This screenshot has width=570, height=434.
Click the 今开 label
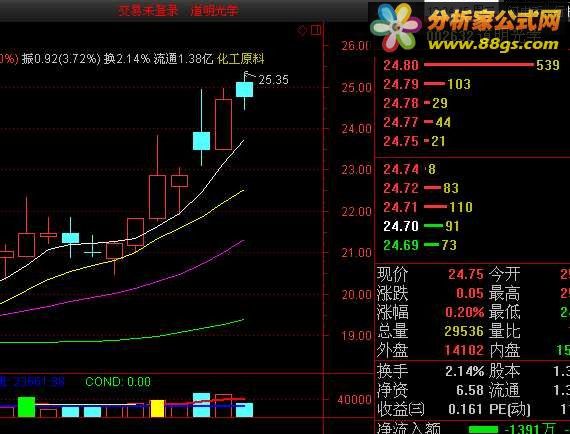coord(505,274)
